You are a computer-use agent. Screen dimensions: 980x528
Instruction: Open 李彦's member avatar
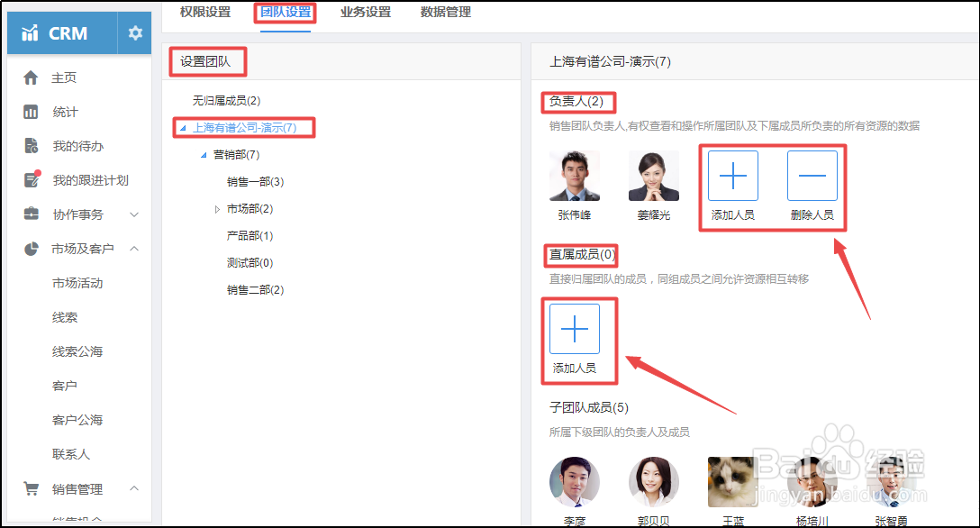point(575,482)
